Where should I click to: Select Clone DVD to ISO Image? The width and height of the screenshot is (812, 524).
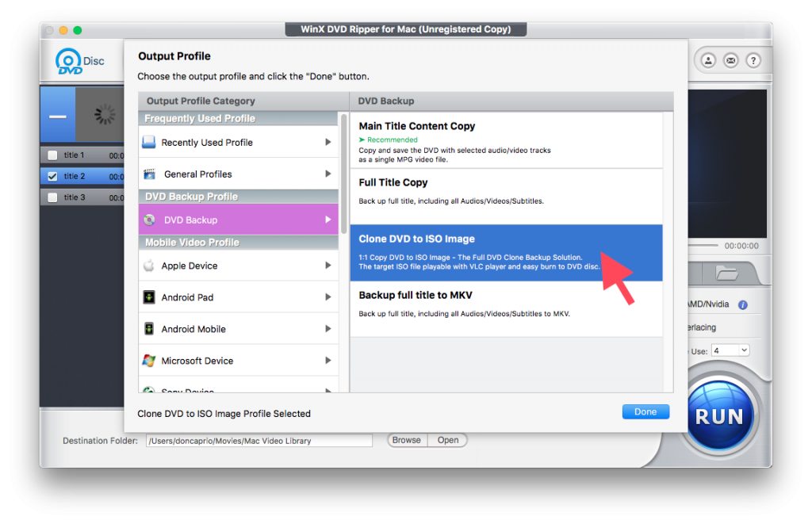pyautogui.click(x=506, y=253)
